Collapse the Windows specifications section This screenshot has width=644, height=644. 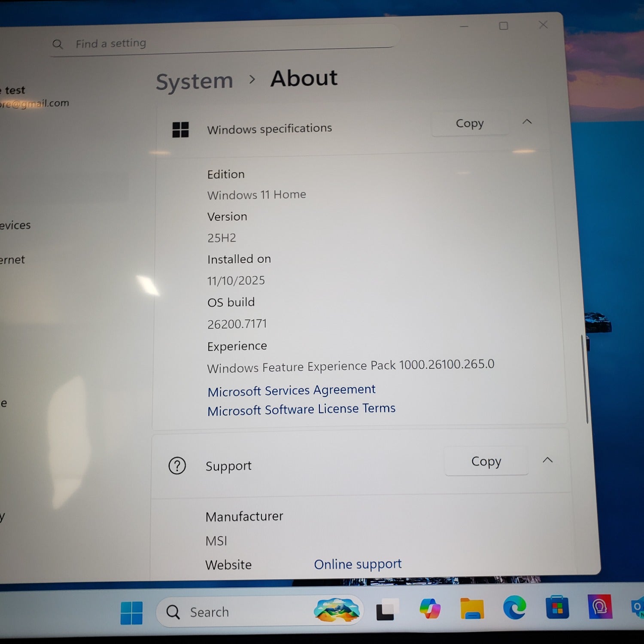tap(527, 122)
